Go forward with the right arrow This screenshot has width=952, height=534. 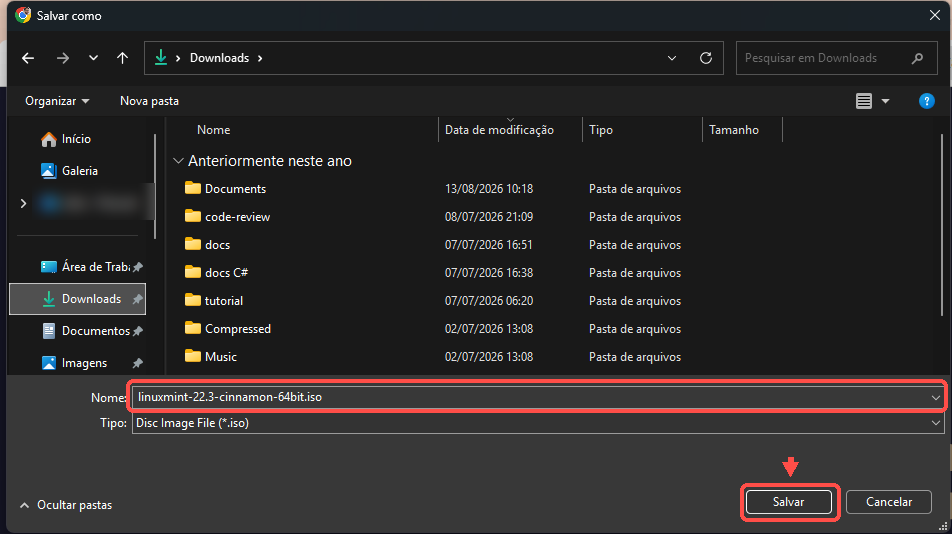63,58
